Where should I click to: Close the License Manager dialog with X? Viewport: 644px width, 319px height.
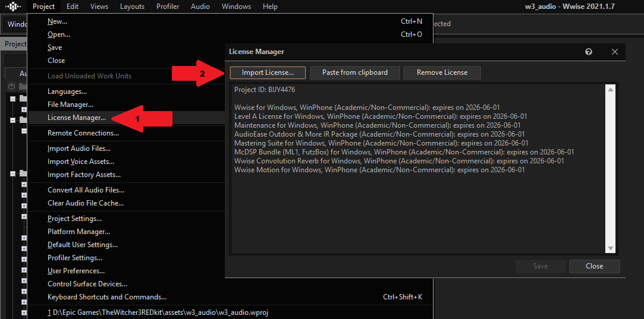tap(615, 52)
